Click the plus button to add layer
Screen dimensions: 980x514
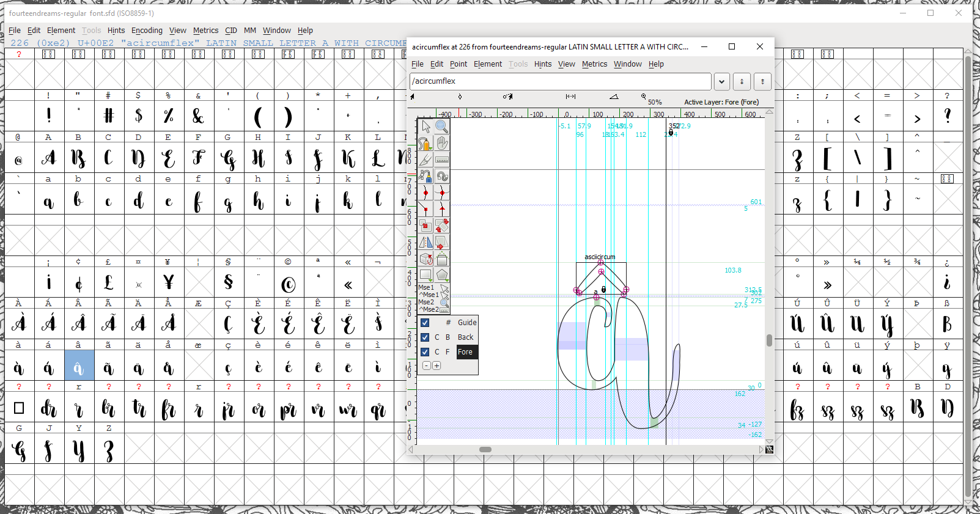(437, 365)
